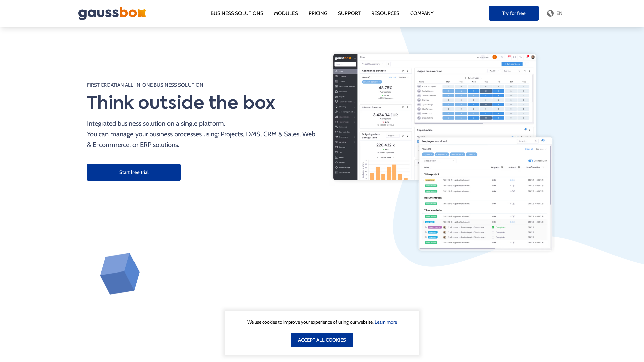Viewport: 644px width, 362px height.
Task: Open the language globe icon
Action: coord(550,13)
